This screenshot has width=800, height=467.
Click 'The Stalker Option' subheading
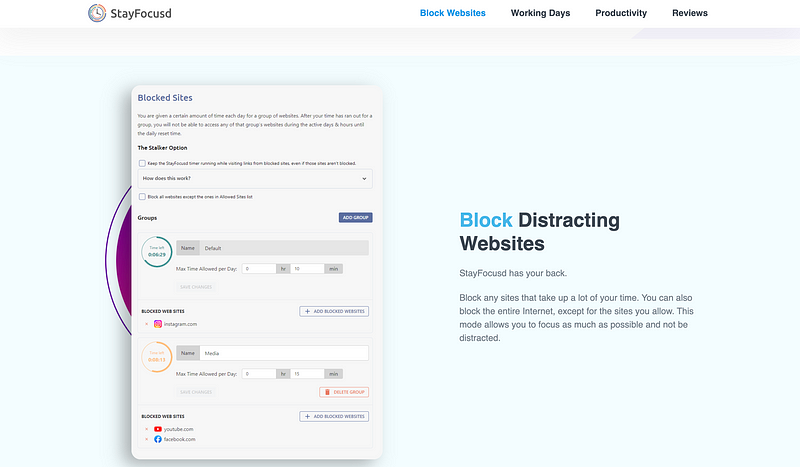[x=162, y=148]
